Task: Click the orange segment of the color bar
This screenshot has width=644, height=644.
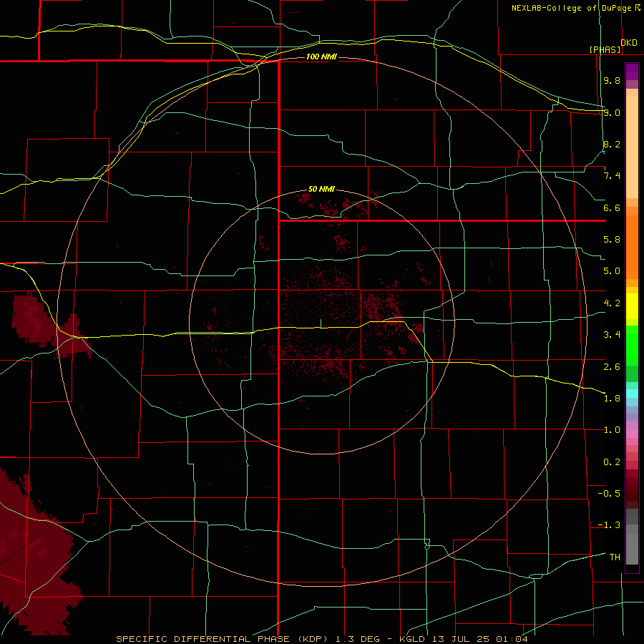Action: click(632, 243)
